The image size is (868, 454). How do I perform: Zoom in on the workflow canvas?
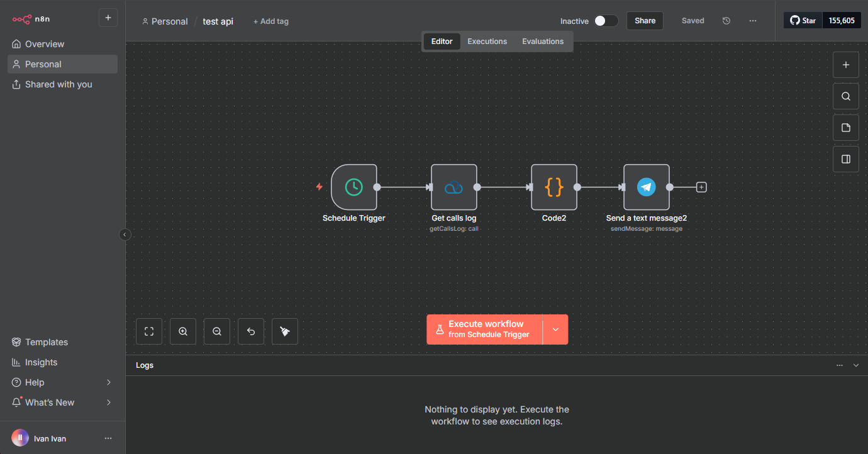tap(183, 331)
